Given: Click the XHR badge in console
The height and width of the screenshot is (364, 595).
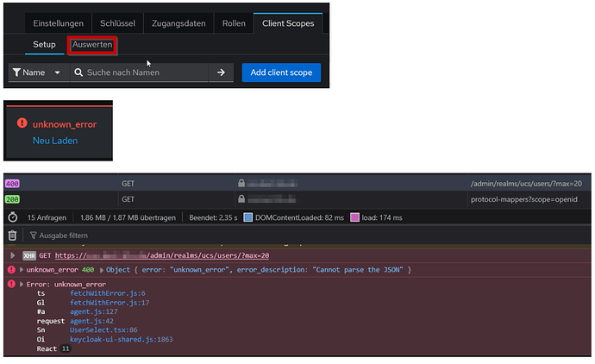Looking at the screenshot, I should point(29,256).
